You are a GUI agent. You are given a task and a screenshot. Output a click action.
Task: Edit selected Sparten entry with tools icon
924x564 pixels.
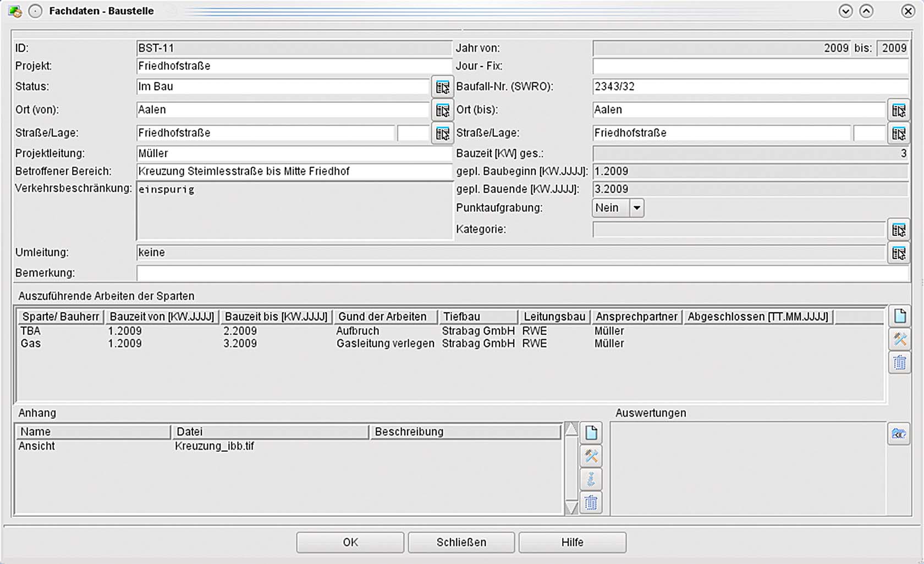(x=899, y=339)
